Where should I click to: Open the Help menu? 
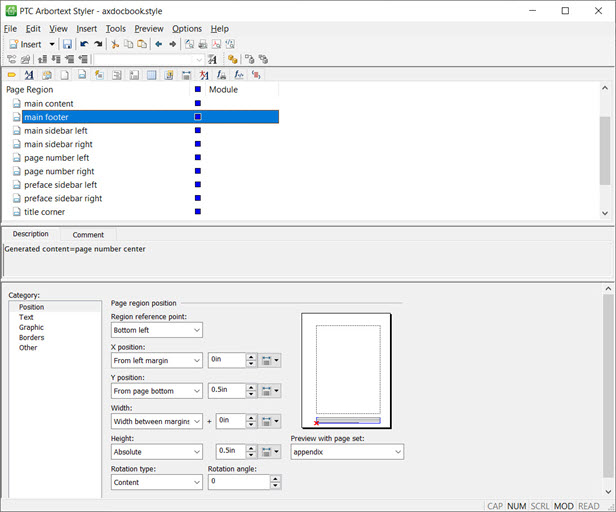(220, 29)
